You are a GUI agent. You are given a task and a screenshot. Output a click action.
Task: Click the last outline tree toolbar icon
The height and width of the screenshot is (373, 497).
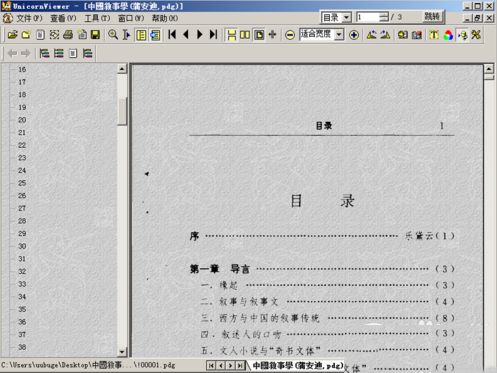pyautogui.click(x=87, y=53)
